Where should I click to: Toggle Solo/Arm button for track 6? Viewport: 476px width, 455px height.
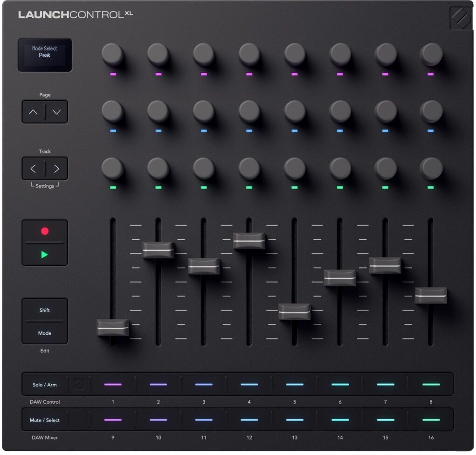point(340,385)
